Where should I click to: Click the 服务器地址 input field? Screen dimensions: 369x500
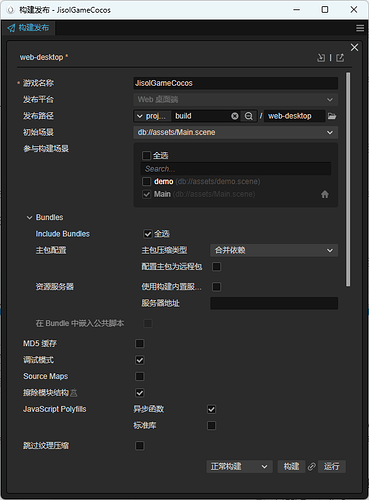(274, 303)
